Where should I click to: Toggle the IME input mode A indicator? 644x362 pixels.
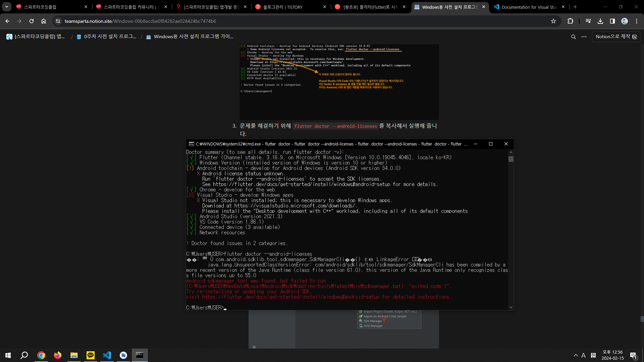584,355
